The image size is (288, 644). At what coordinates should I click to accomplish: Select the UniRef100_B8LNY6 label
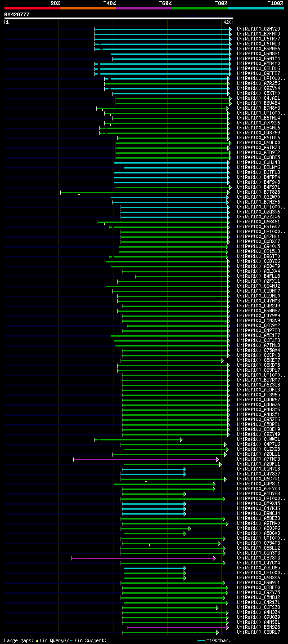[x=258, y=168]
